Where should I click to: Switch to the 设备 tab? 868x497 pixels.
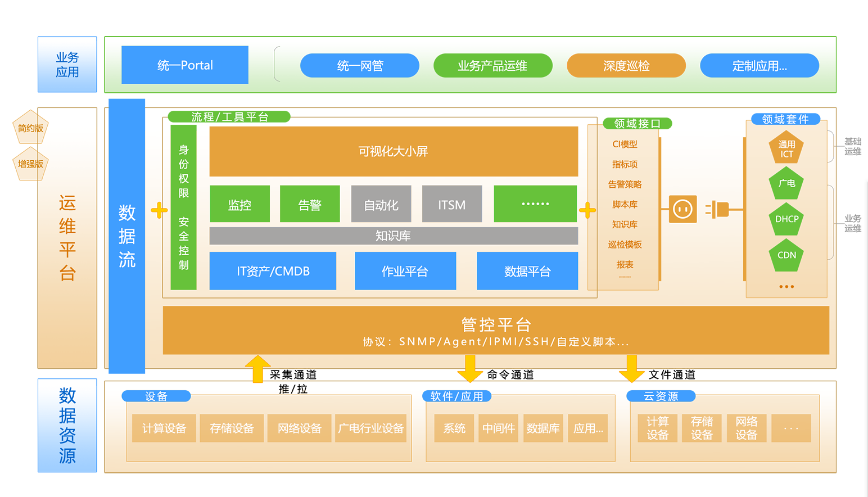click(x=156, y=396)
